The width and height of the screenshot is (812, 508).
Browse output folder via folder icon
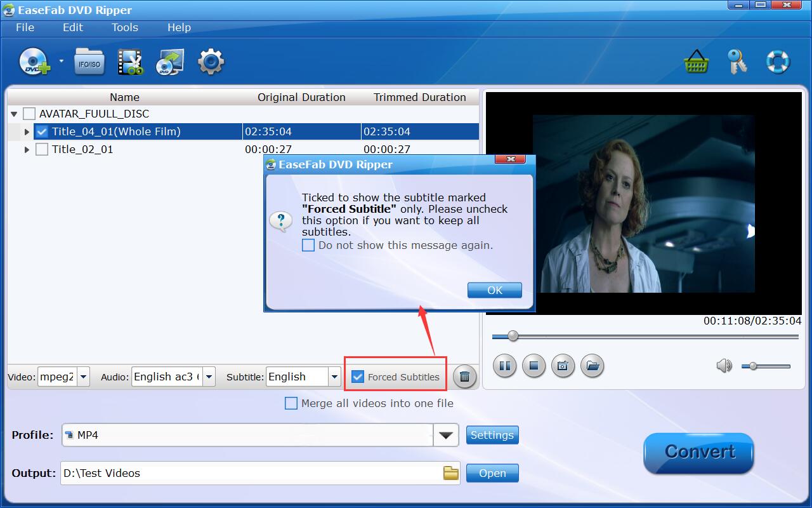[450, 473]
